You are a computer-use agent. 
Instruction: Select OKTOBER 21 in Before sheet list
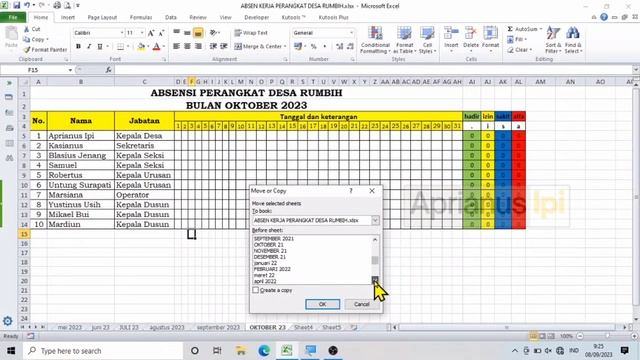pos(268,244)
